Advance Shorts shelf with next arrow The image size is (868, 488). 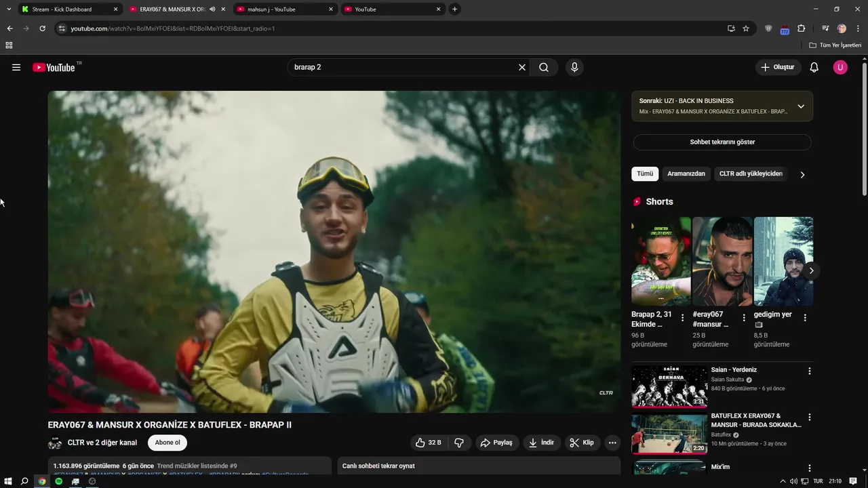(811, 270)
